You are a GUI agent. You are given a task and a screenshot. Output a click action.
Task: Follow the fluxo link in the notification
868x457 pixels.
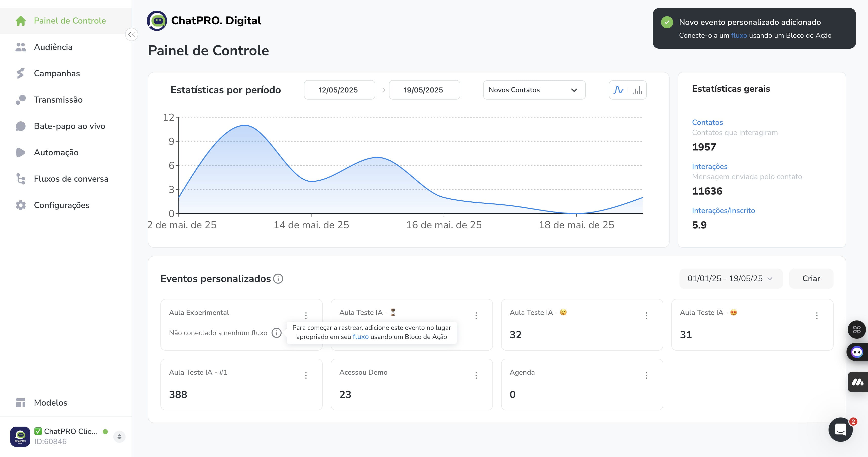(x=739, y=35)
